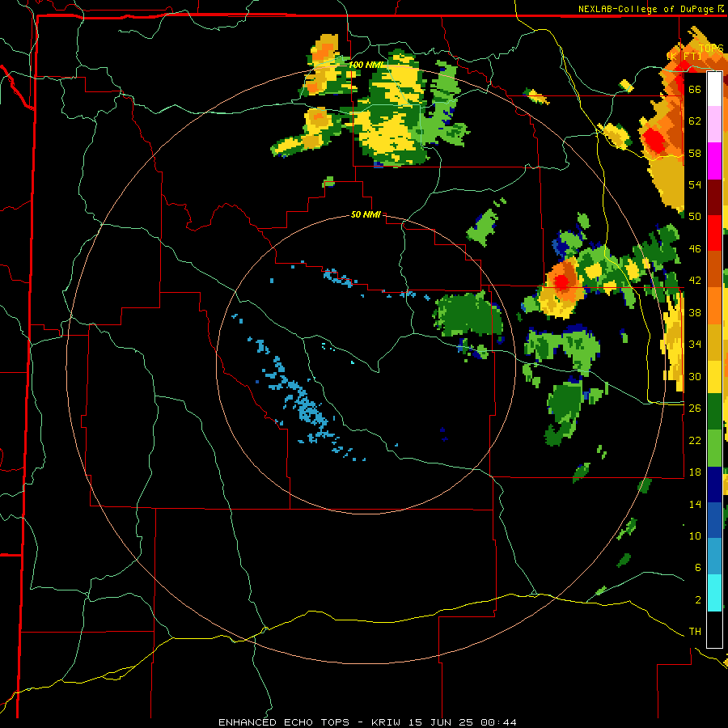Click the 62 legend value
The height and width of the screenshot is (728, 728).
coord(695,121)
